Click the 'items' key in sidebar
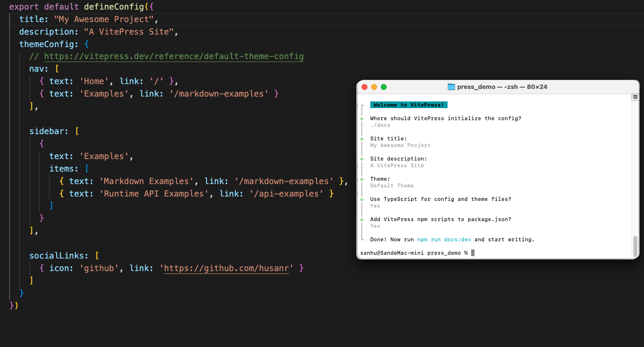 [x=61, y=169]
